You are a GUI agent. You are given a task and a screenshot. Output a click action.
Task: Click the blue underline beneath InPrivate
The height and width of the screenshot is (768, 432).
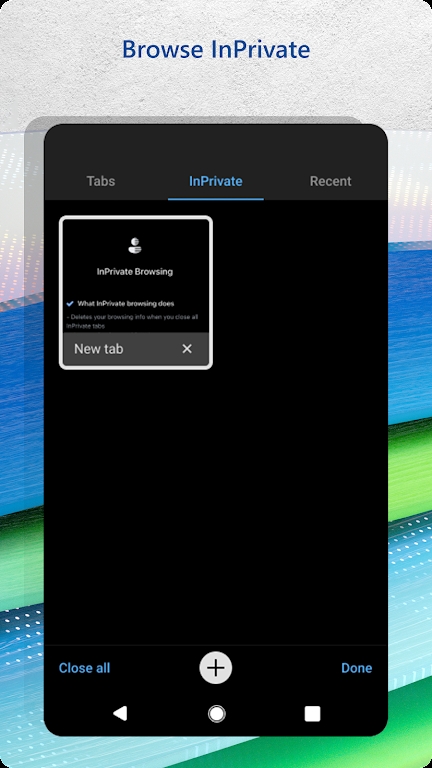216,199
